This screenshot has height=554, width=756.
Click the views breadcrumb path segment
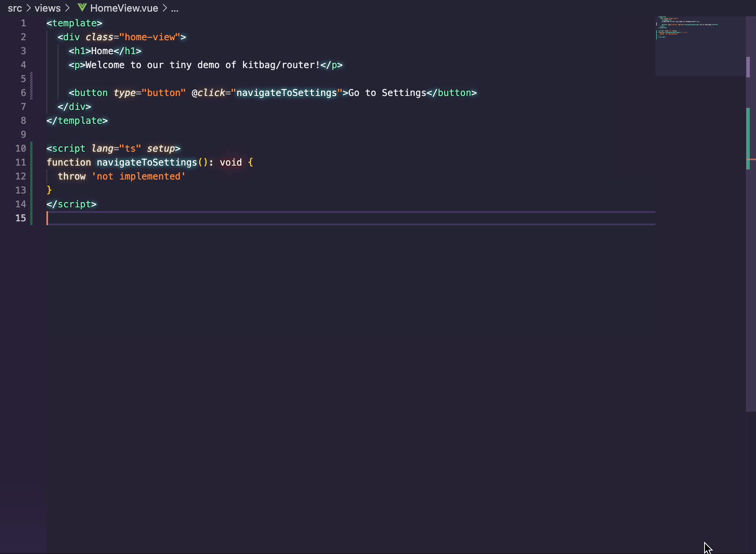47,8
